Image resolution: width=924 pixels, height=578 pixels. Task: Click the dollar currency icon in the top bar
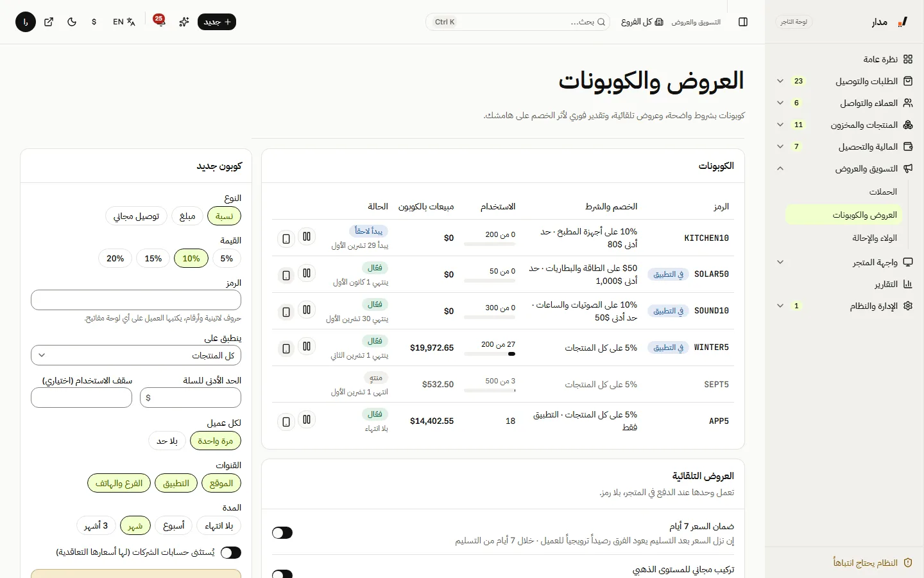tap(94, 22)
